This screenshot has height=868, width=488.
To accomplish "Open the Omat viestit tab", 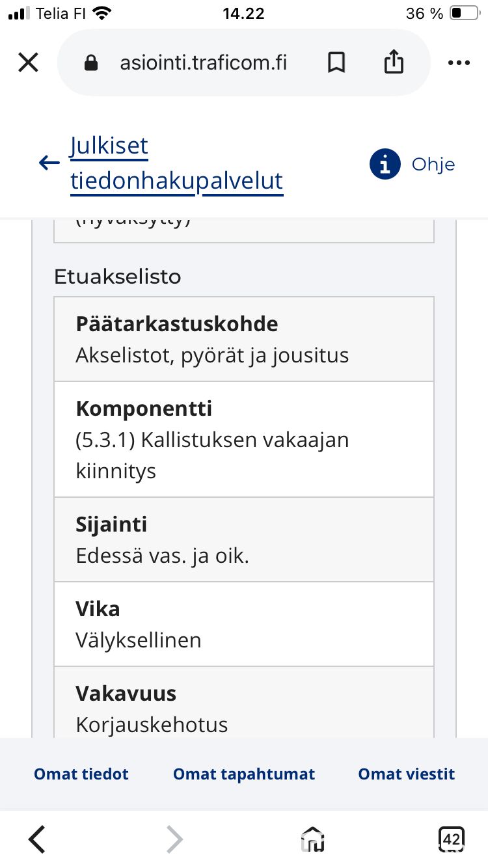I will [407, 774].
